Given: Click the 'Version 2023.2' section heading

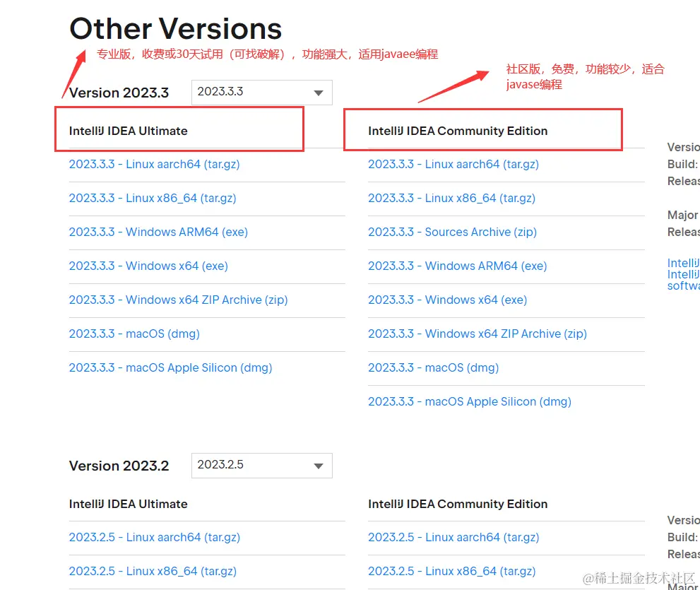Looking at the screenshot, I should pyautogui.click(x=119, y=466).
